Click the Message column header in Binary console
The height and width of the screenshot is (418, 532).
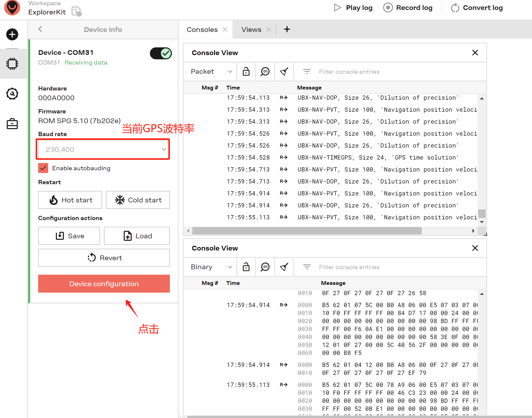click(333, 283)
